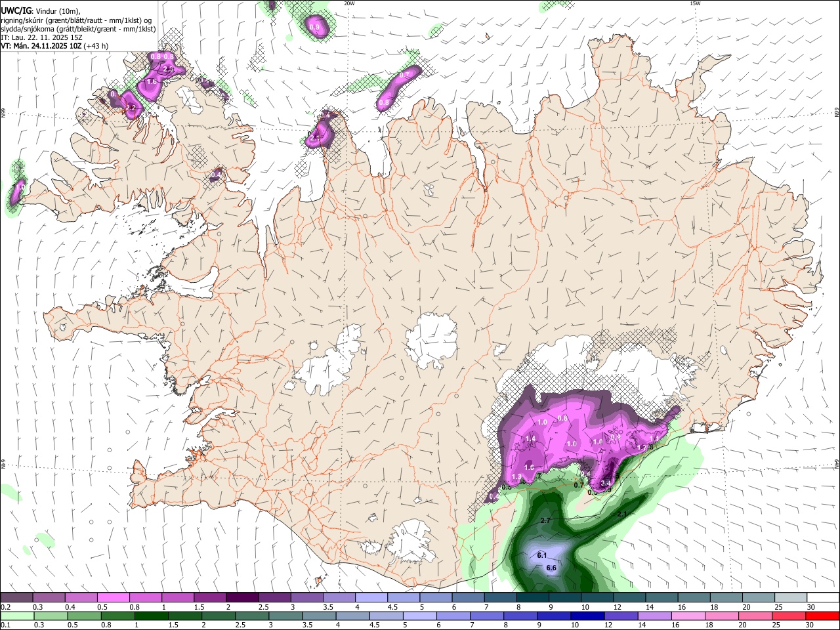Click the 20W longitude label
The height and width of the screenshot is (630, 840).
[x=349, y=3]
